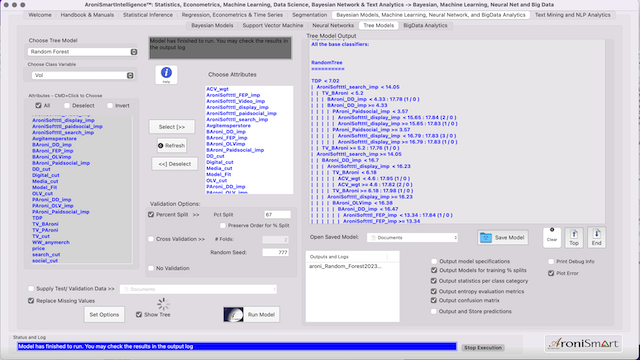Enable Print Debug Info
640x360 pixels.
pyautogui.click(x=551, y=261)
